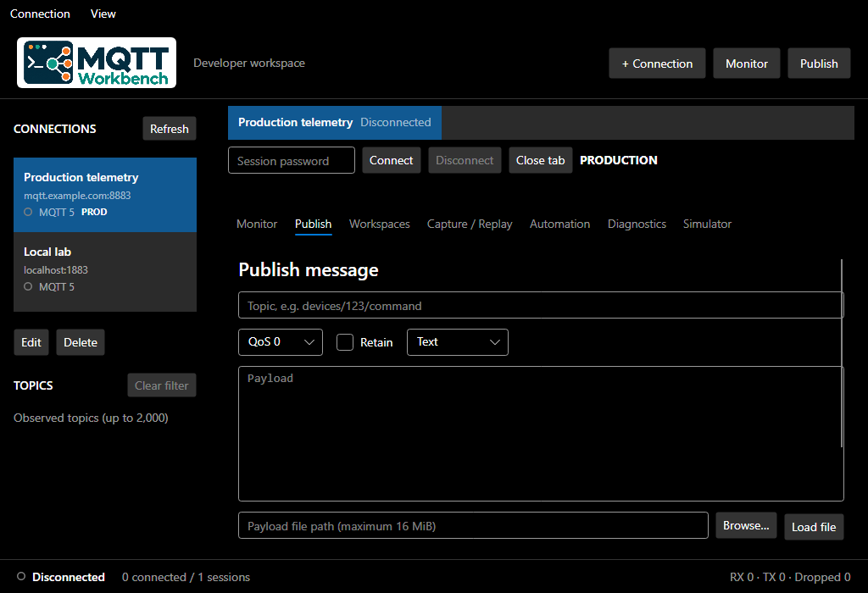The height and width of the screenshot is (593, 868).
Task: Click the + Connection button
Action: tap(657, 63)
